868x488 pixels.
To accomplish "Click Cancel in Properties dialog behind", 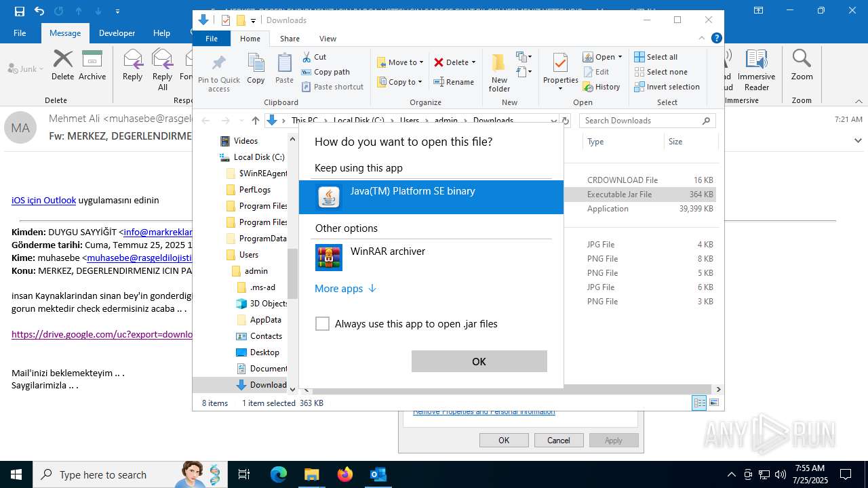I will [x=558, y=441].
